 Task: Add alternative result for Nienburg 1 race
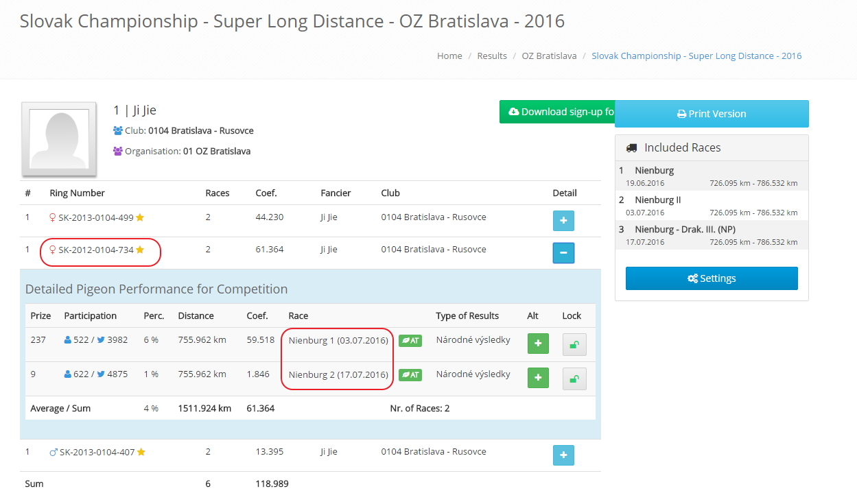coord(538,344)
